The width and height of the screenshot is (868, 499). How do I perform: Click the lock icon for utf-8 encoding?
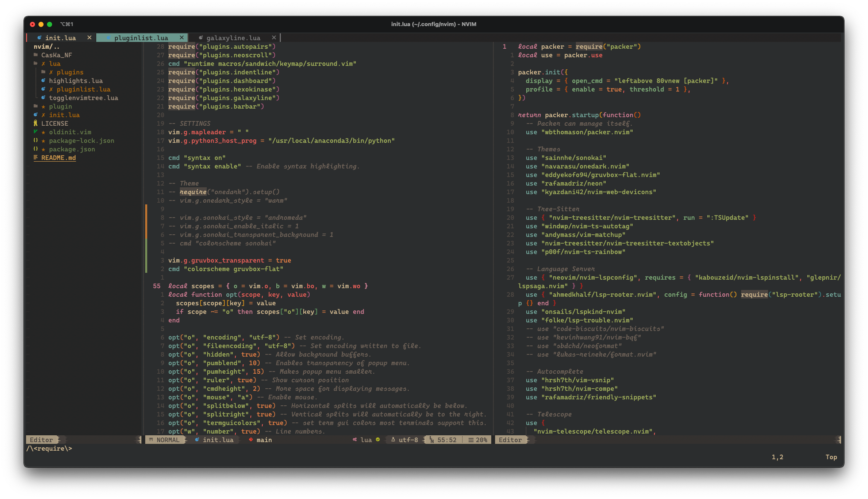[x=393, y=440]
